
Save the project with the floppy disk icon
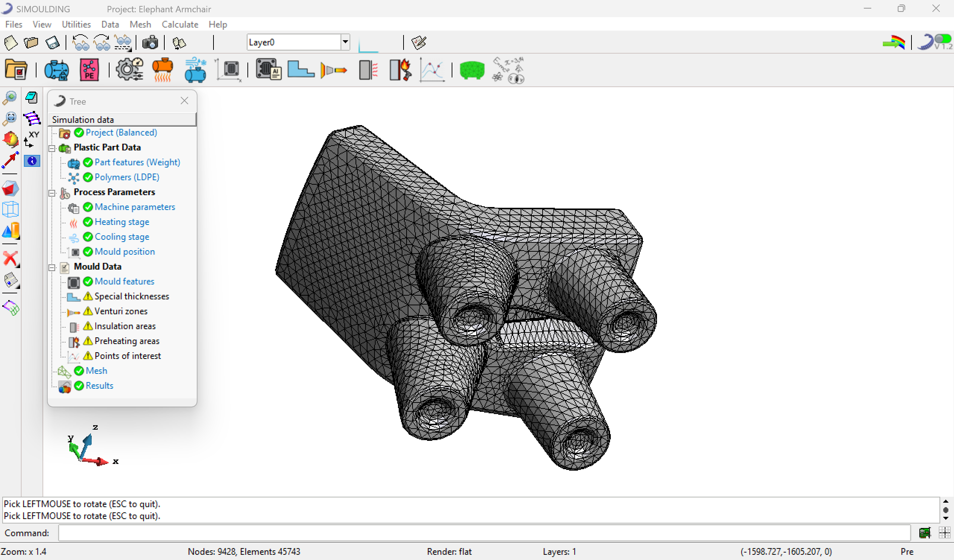(x=52, y=42)
